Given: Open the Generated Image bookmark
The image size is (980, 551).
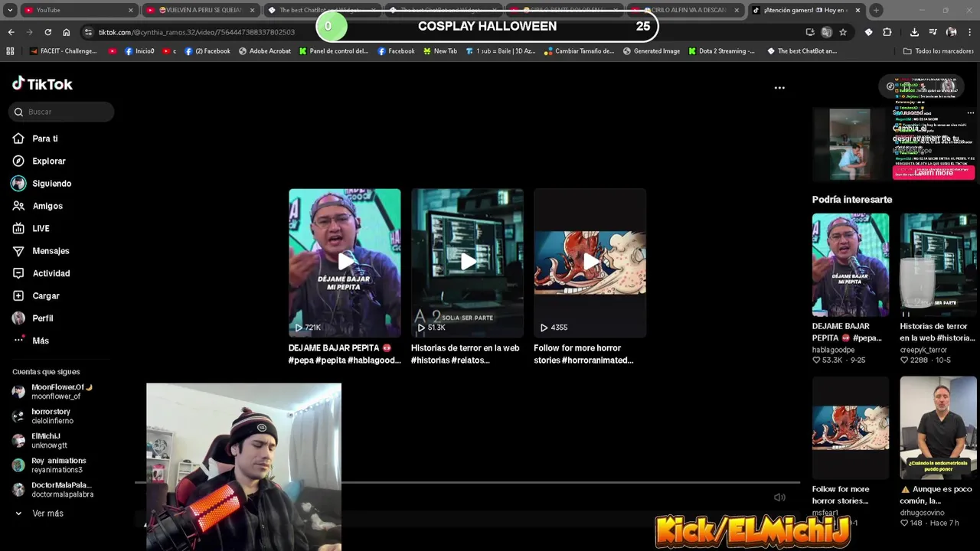Looking at the screenshot, I should tap(652, 51).
